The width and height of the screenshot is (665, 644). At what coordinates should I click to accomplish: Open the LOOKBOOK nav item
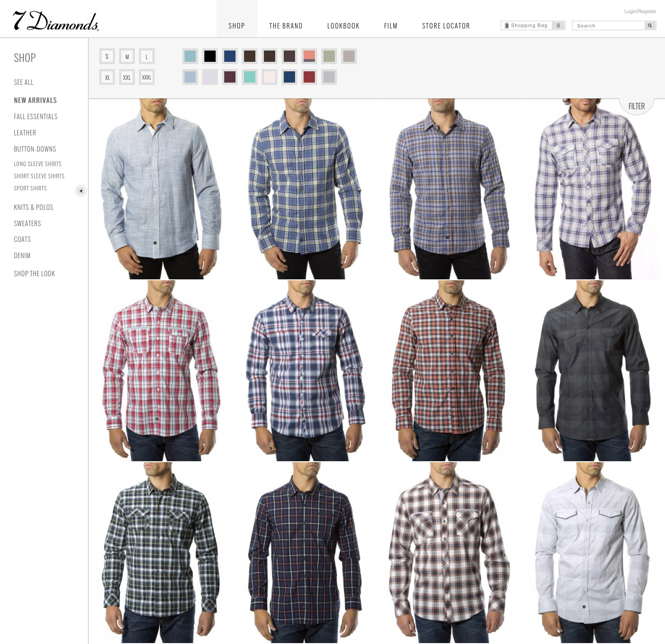[x=343, y=26]
